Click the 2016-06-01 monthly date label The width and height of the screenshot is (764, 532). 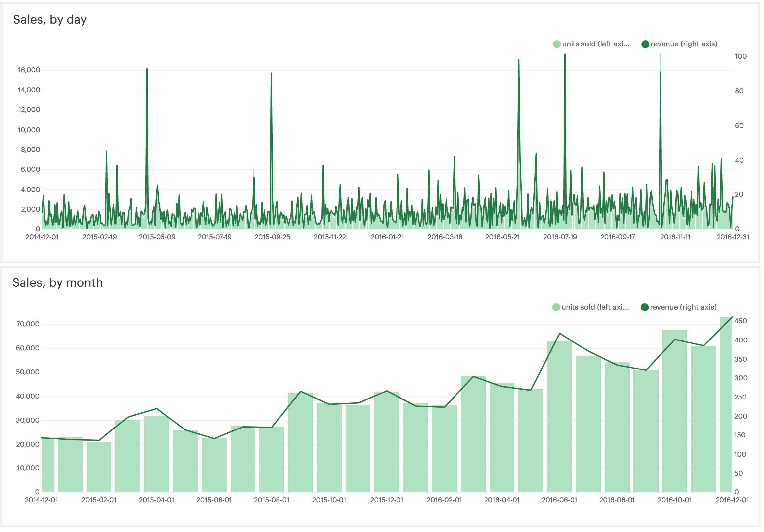point(559,500)
